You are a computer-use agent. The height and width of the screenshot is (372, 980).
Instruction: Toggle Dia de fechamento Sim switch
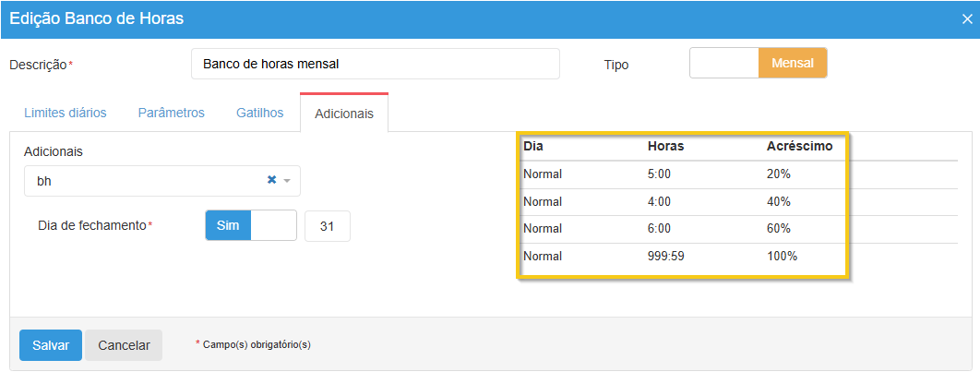(x=228, y=225)
